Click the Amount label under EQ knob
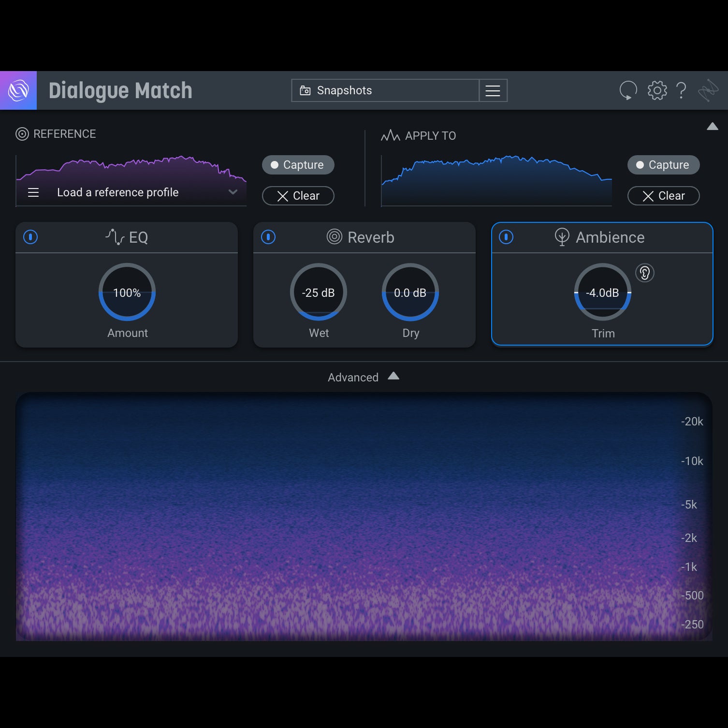 coord(128,333)
